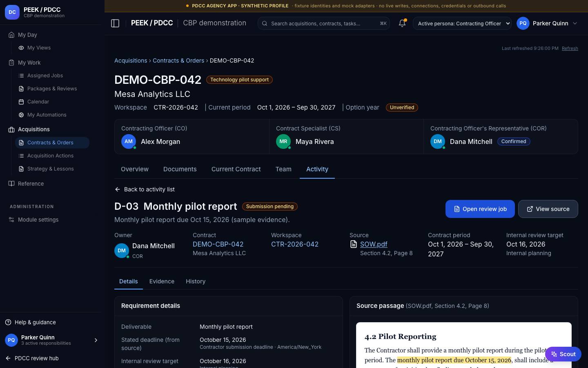This screenshot has height=368, width=588.
Task: Open Module settings
Action: [x=38, y=220]
